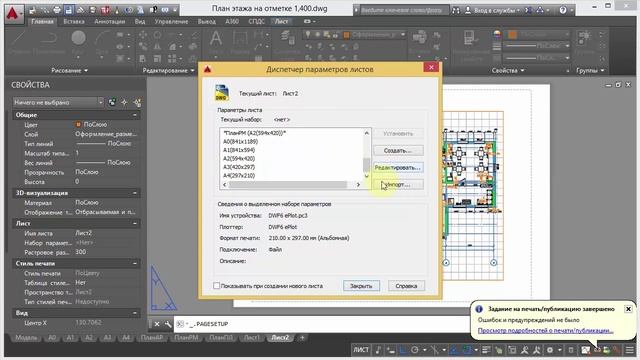
Task: Switch to Вставка ribbon tab
Action: coord(74,22)
